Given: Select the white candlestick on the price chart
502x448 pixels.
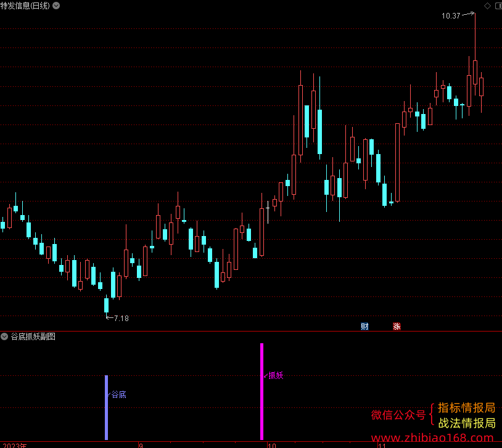Looking at the screenshot, I should point(268,212).
